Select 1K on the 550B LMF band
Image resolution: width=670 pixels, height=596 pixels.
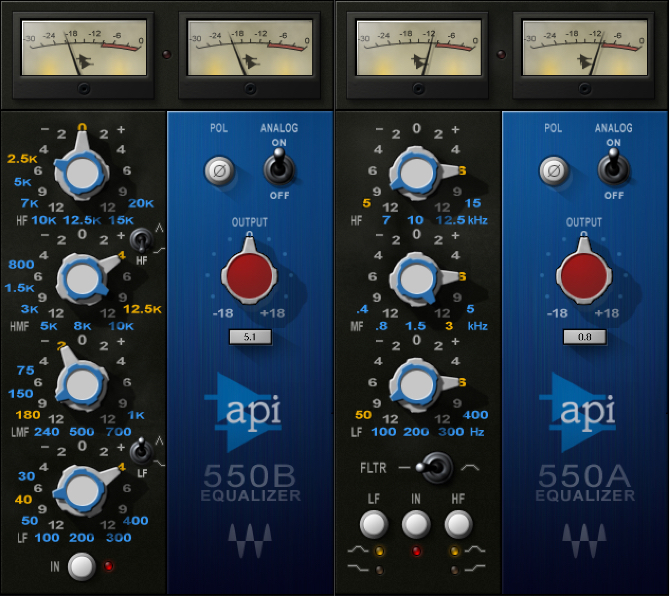(x=136, y=415)
